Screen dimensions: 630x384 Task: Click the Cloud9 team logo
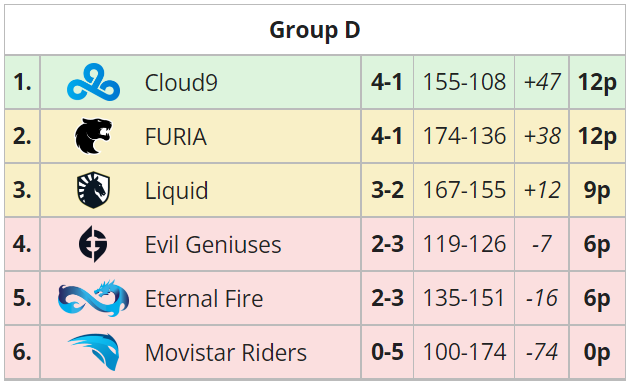tap(93, 82)
